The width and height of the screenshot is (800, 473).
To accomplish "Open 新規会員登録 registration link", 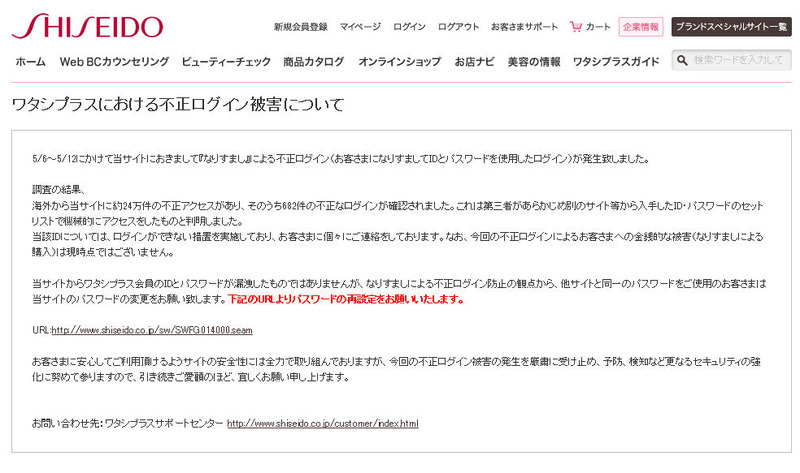I will point(300,27).
